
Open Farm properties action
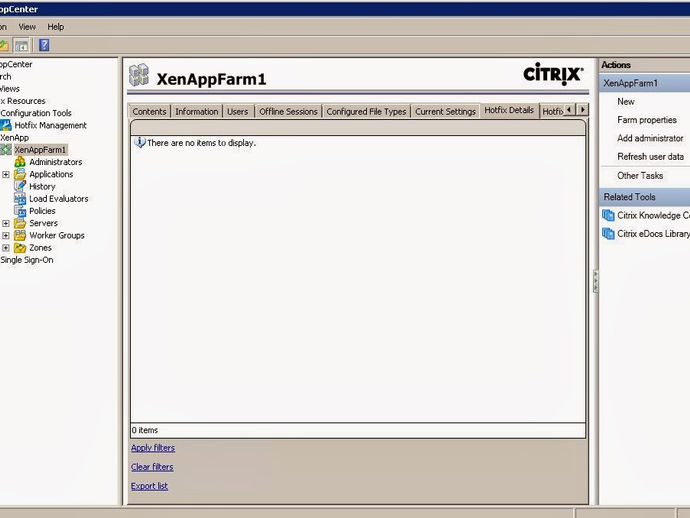647,120
